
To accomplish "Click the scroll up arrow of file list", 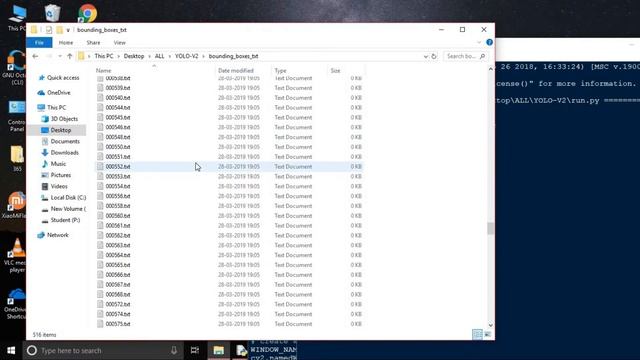I will tap(491, 69).
